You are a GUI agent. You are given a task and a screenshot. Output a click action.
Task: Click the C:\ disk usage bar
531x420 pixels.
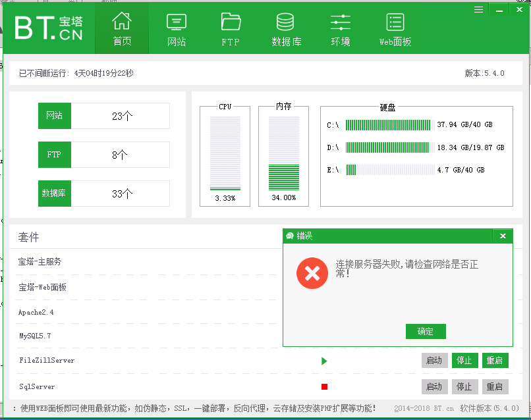tap(390, 125)
